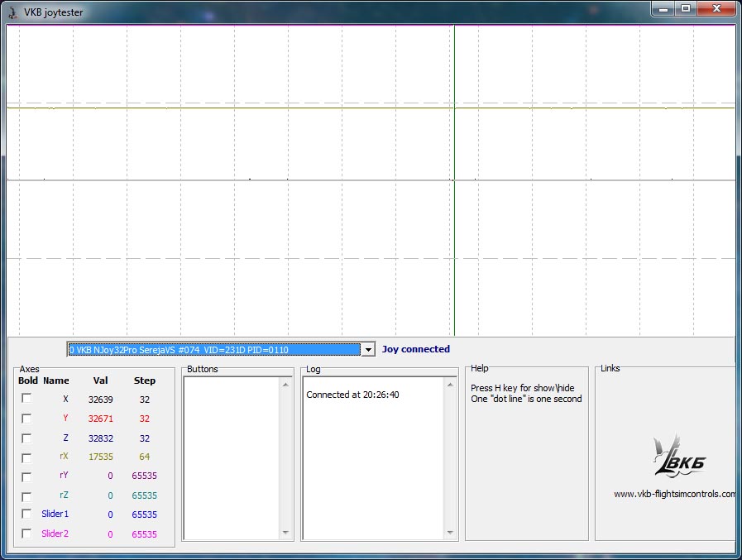Click the Buttons list scroll up arrow
Screen dimensions: 742x560
(286, 385)
